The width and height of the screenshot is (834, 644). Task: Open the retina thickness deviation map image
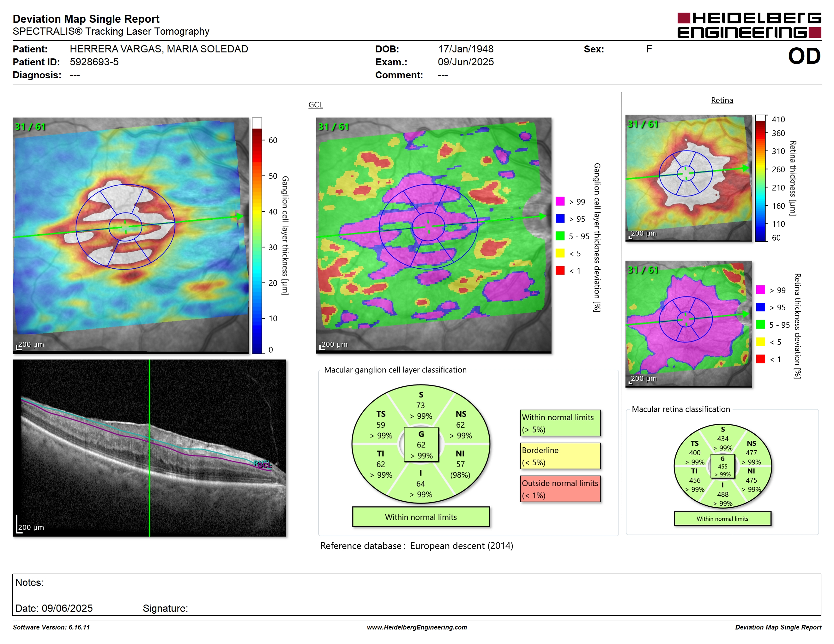click(x=688, y=324)
